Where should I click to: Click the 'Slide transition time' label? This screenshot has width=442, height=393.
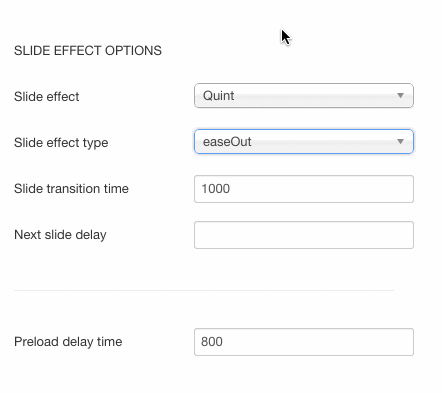71,189
